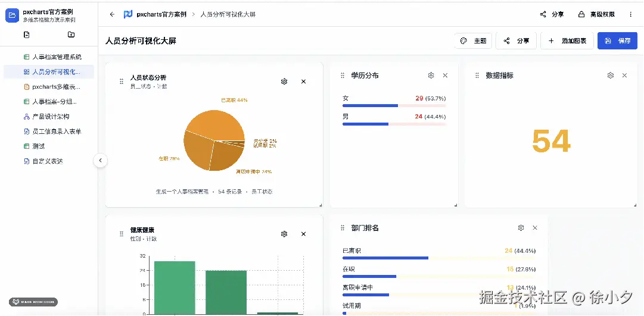Click the Made with badge at bottom left
Screen dimensions: 644x316
33,302
